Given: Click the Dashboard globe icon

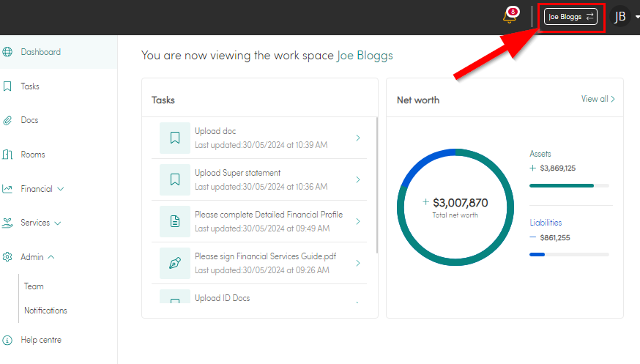Looking at the screenshot, I should coord(7,52).
